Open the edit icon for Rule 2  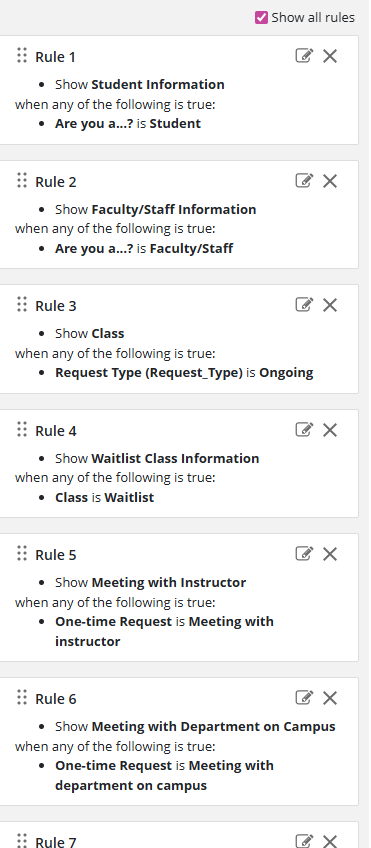[304, 180]
